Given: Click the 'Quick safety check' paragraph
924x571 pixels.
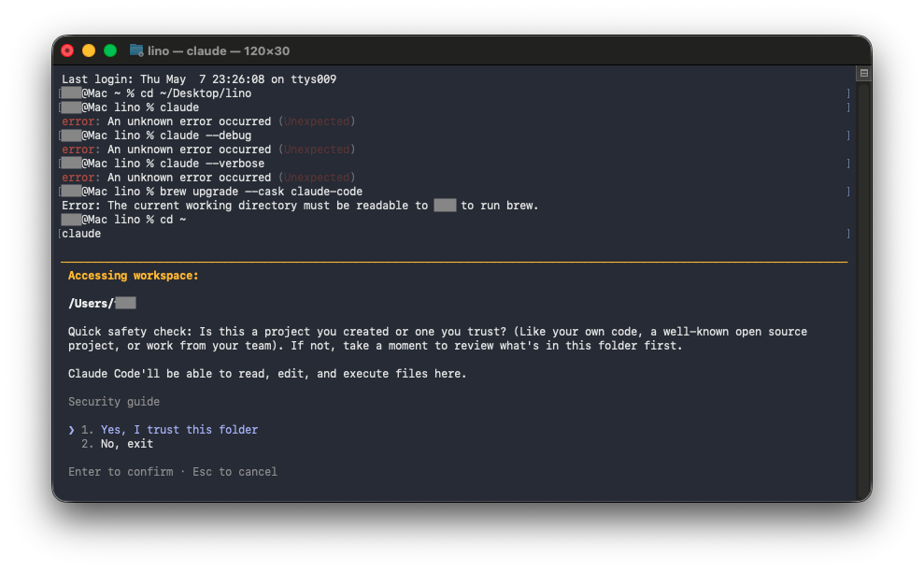Looking at the screenshot, I should click(x=437, y=338).
